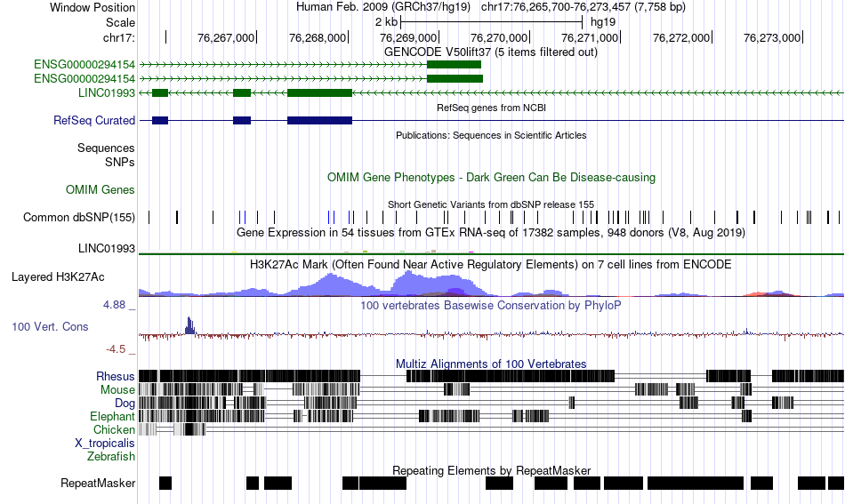Click LINC01993 GTEx expression label
The image size is (845, 504).
(x=106, y=248)
